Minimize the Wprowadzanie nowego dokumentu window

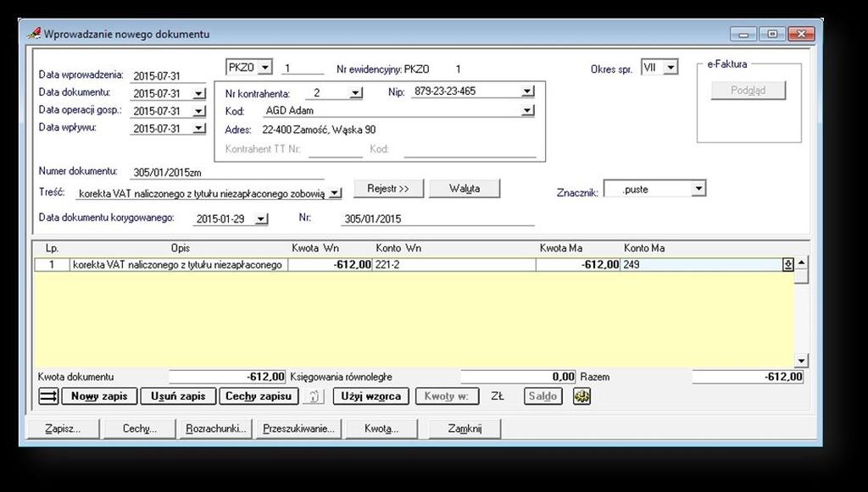pyautogui.click(x=743, y=34)
